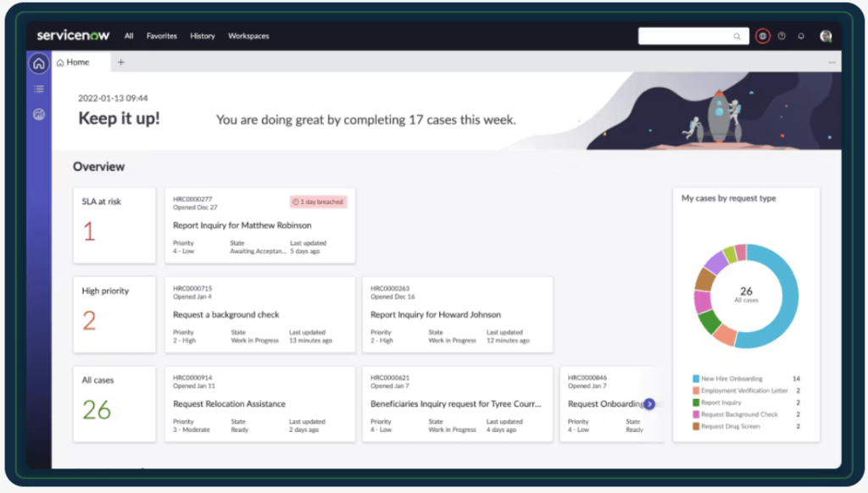Open the list icon in sidebar
Screen dimensions: 868x493
coord(39,89)
